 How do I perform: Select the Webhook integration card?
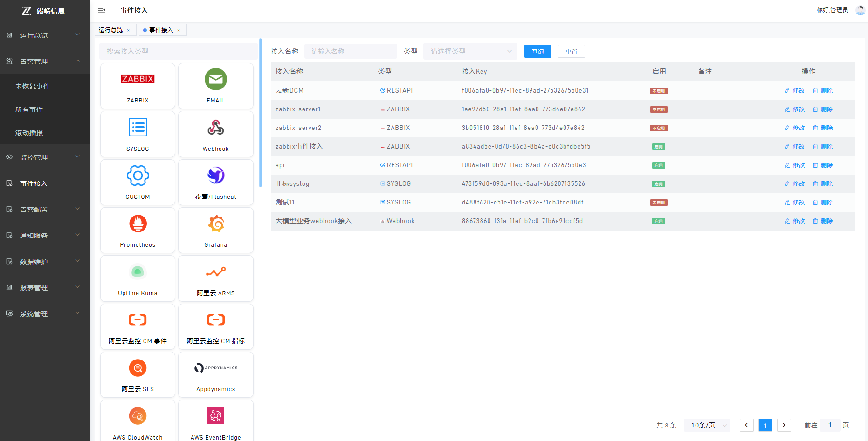point(216,134)
